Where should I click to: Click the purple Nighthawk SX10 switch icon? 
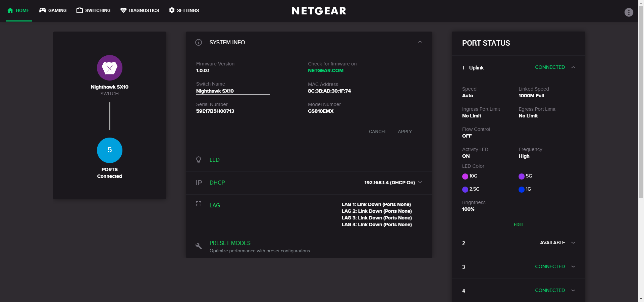(110, 68)
